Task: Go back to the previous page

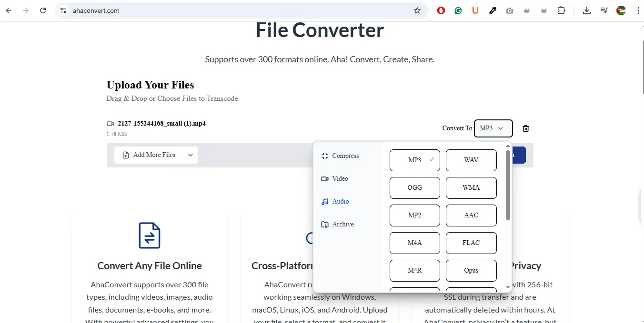Action: [x=9, y=10]
